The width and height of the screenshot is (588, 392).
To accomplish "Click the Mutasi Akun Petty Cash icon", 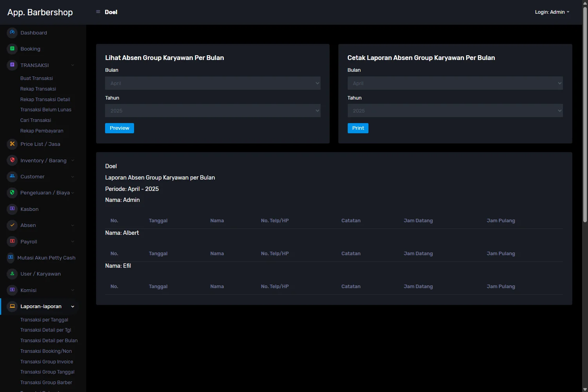I will (x=11, y=258).
